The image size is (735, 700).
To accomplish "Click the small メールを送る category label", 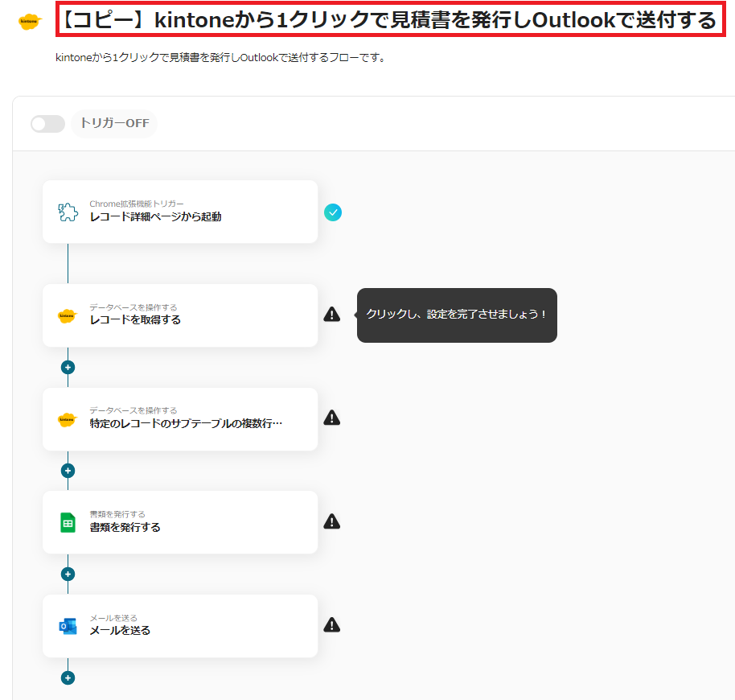I will click(113, 618).
